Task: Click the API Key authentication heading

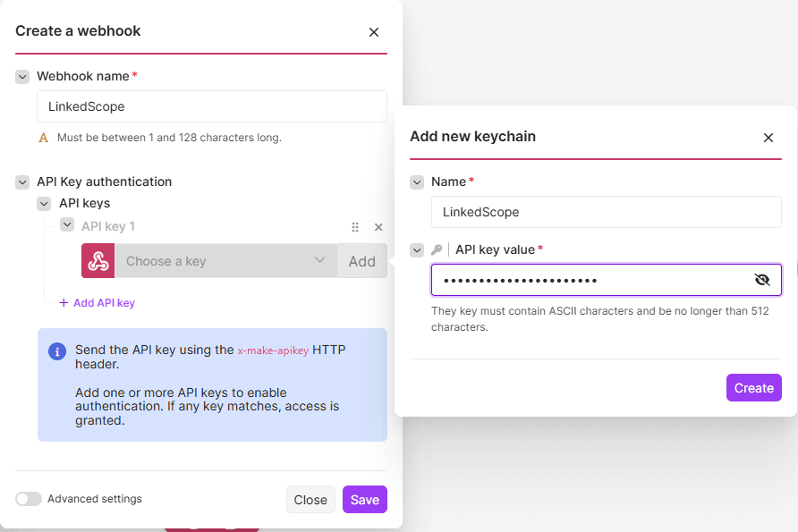Action: 105,182
